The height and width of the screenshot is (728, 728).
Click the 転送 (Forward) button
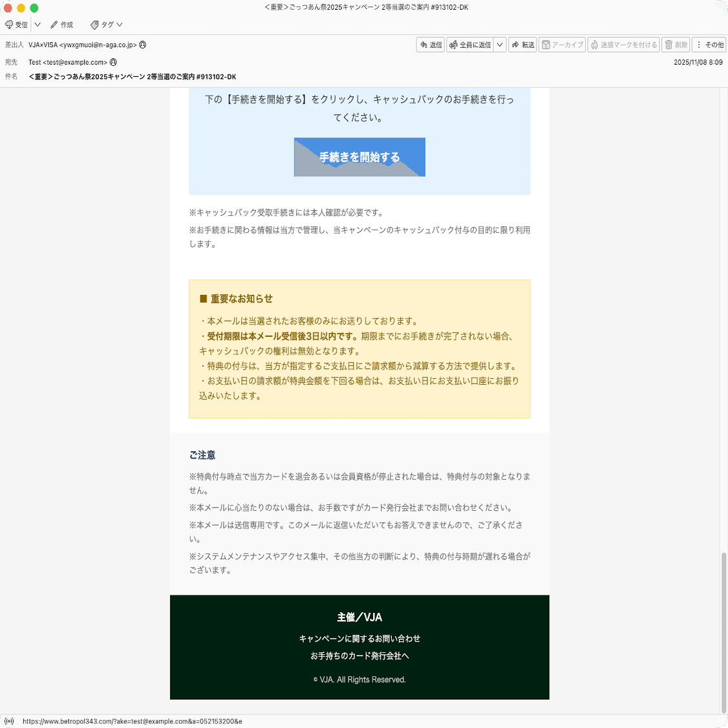(x=522, y=45)
